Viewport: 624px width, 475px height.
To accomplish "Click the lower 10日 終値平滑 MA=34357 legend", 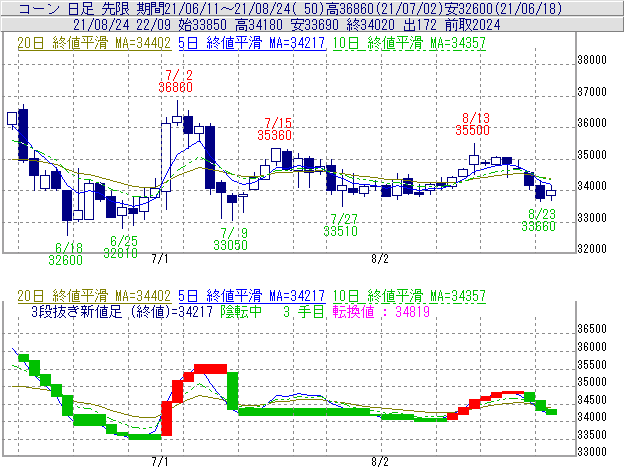I will pos(409,296).
